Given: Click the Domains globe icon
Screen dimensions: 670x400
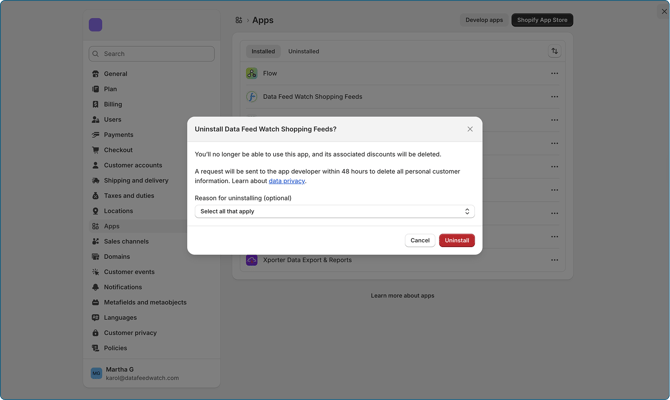Looking at the screenshot, I should click(x=95, y=256).
